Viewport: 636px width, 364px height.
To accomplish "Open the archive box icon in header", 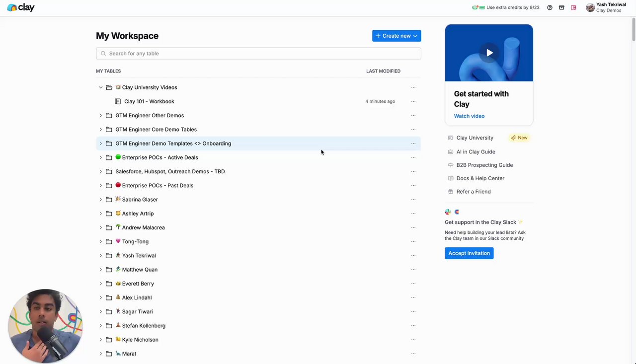I will [x=561, y=7].
